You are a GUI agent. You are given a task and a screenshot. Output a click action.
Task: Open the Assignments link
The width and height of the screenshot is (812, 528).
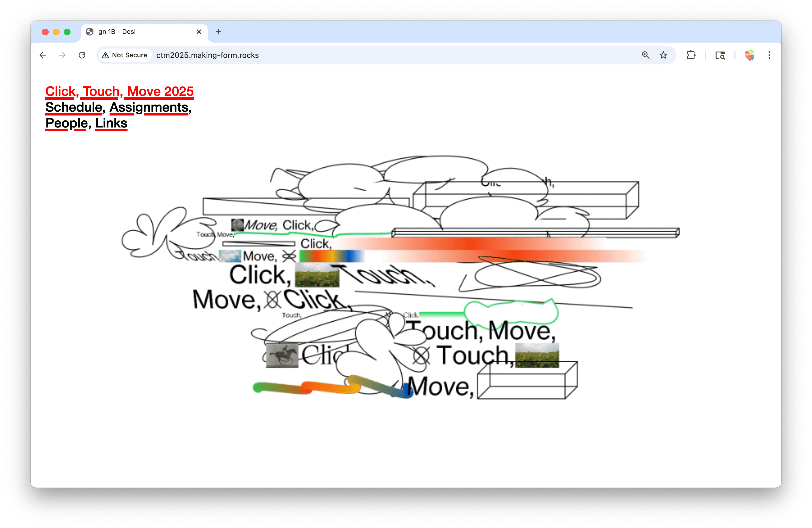point(149,107)
